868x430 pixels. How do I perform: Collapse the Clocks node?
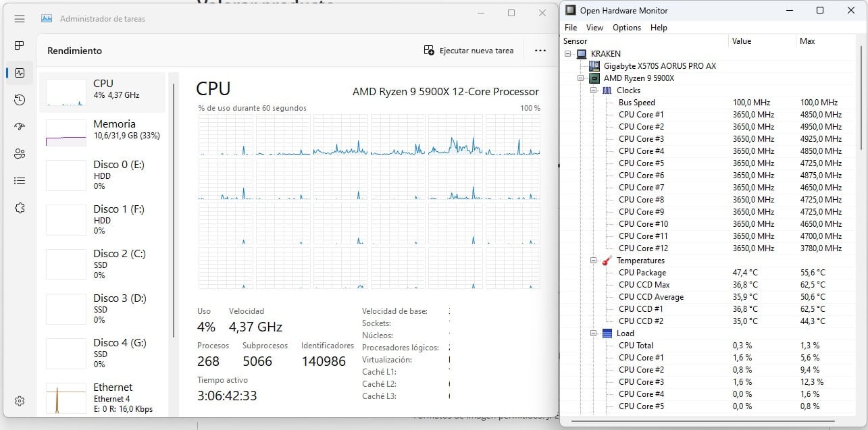[x=594, y=90]
